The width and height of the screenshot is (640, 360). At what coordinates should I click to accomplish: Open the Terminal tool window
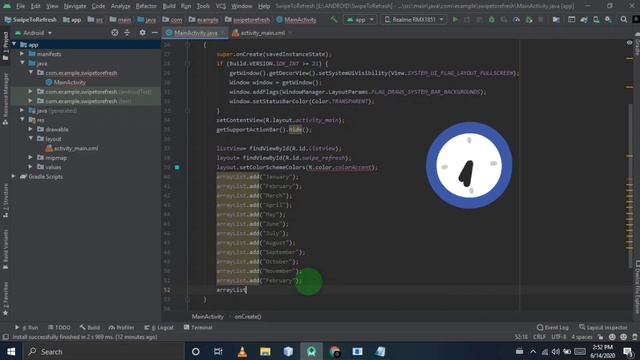click(x=198, y=327)
